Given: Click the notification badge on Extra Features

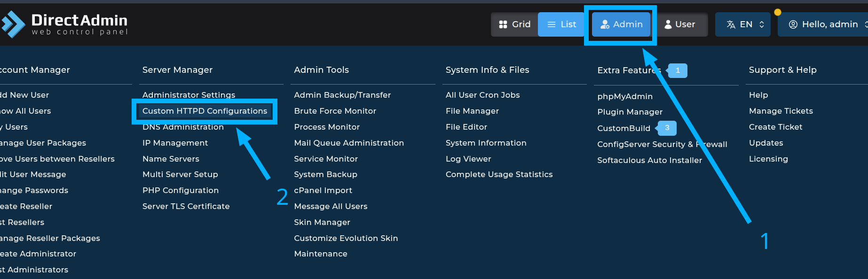Looking at the screenshot, I should click(678, 70).
